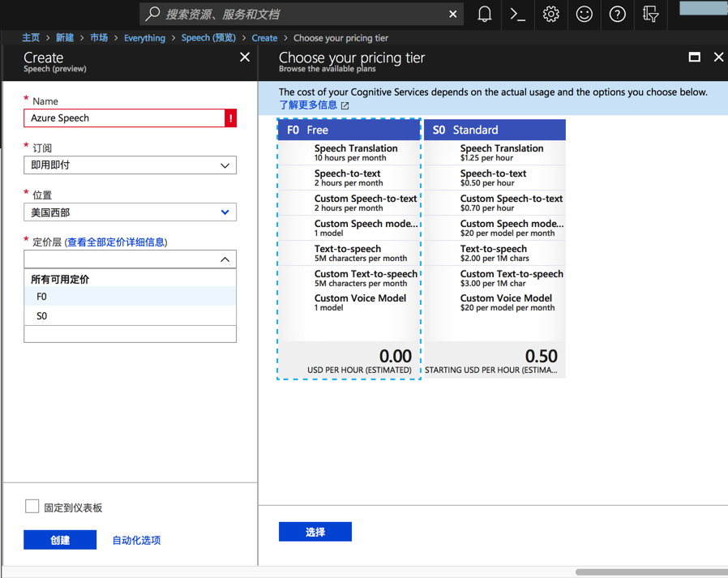Click F0 Custom Speech-to-text 2 hours row

pyautogui.click(x=349, y=203)
